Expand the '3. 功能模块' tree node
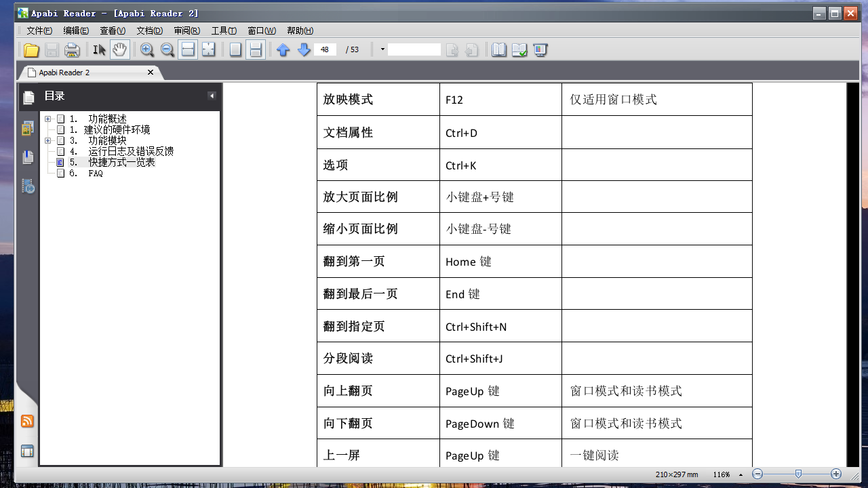The width and height of the screenshot is (868, 488). pos(47,140)
